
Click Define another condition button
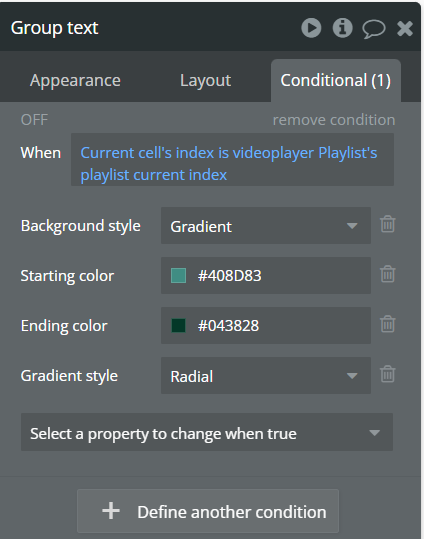coord(208,511)
